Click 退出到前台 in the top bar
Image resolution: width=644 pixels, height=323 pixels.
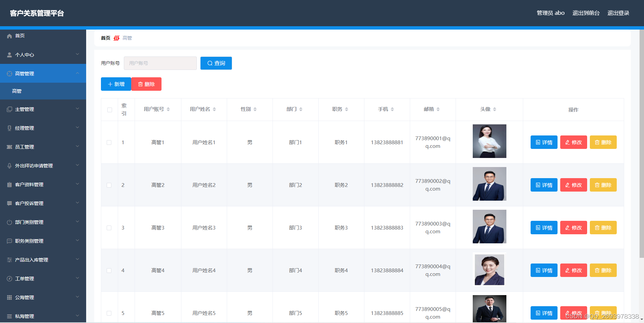pyautogui.click(x=586, y=13)
